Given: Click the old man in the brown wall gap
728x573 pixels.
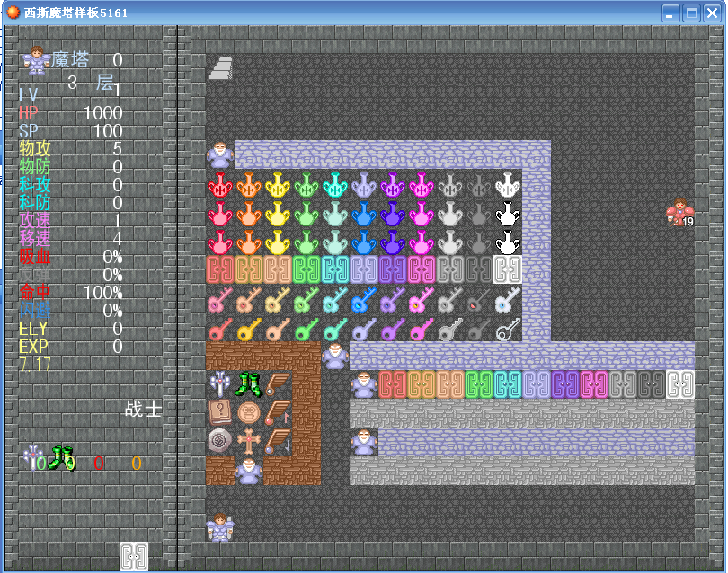Looking at the screenshot, I should click(249, 471).
